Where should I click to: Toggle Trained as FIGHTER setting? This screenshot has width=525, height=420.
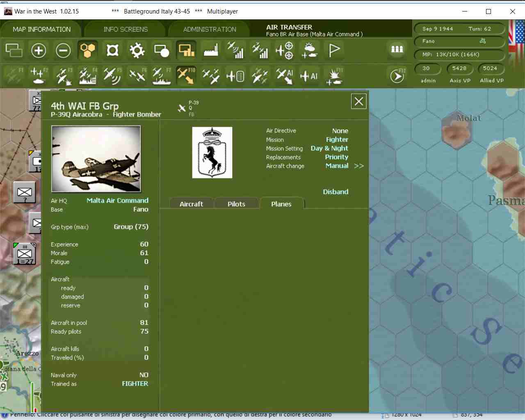click(135, 384)
